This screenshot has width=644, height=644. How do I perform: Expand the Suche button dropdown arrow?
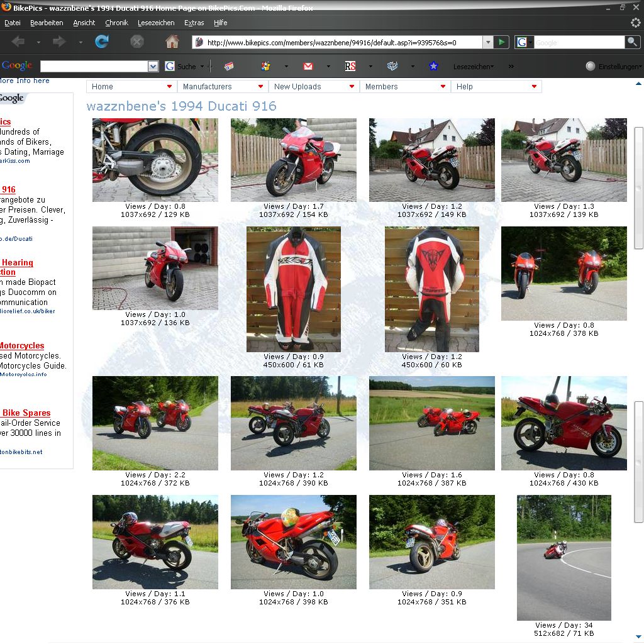[x=202, y=66]
